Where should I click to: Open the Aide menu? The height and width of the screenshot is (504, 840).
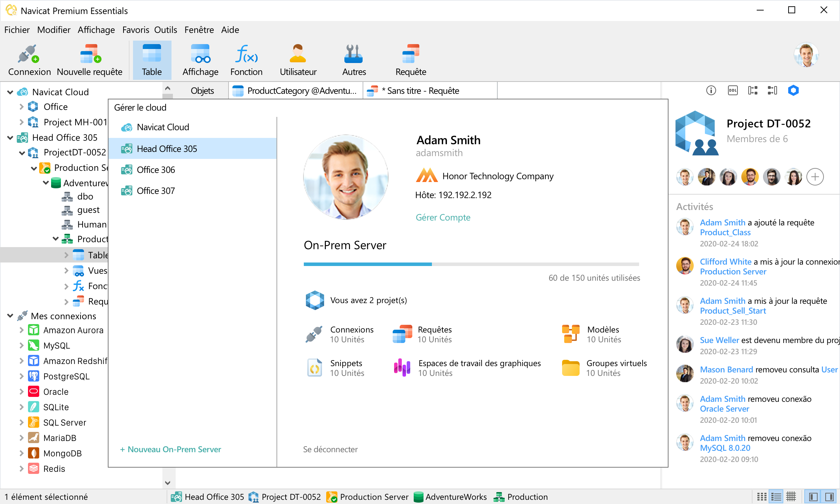[x=230, y=30]
